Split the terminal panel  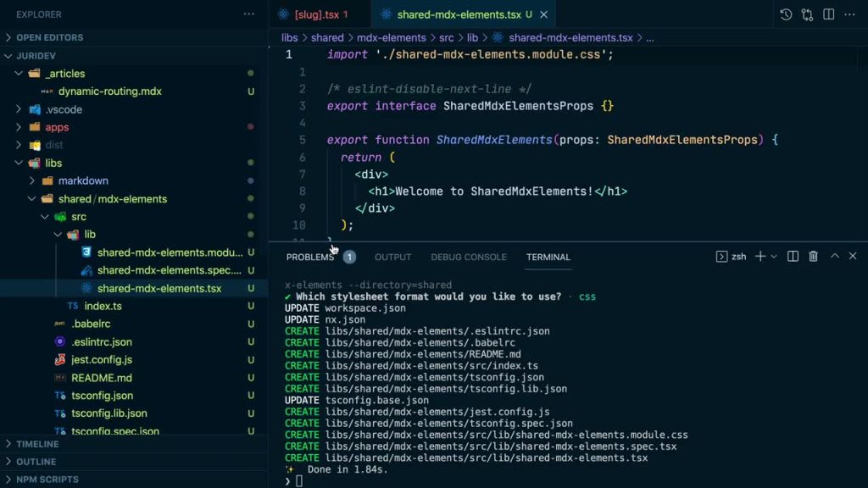pyautogui.click(x=793, y=256)
